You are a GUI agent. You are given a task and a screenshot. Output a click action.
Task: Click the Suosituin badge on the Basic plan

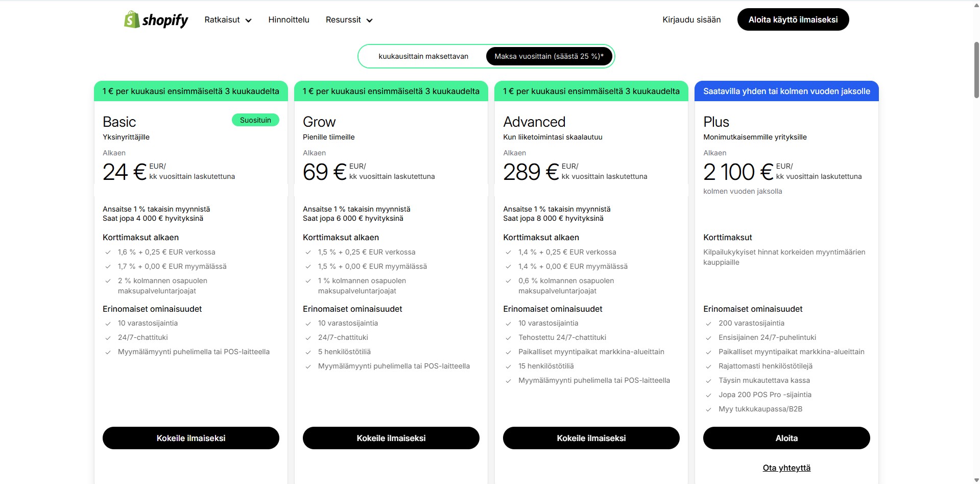(255, 120)
